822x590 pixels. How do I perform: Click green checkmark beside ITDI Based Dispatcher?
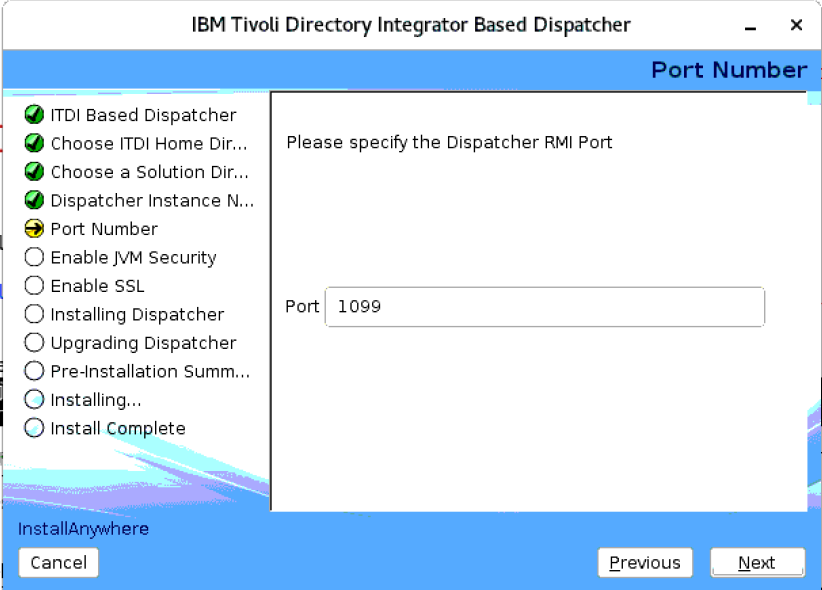[x=34, y=114]
